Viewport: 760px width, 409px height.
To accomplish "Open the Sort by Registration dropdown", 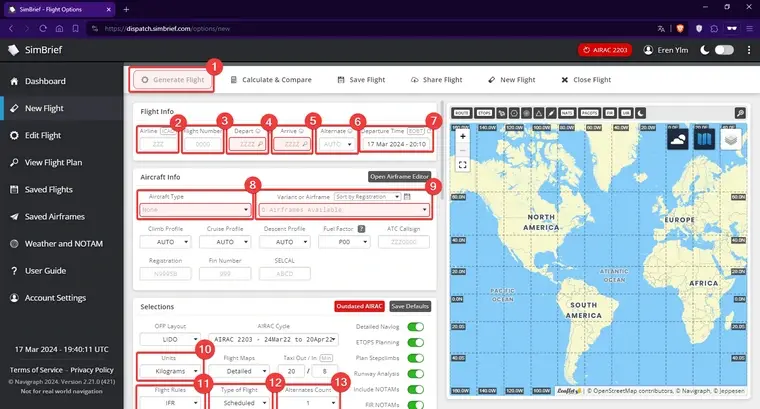I will (x=367, y=197).
